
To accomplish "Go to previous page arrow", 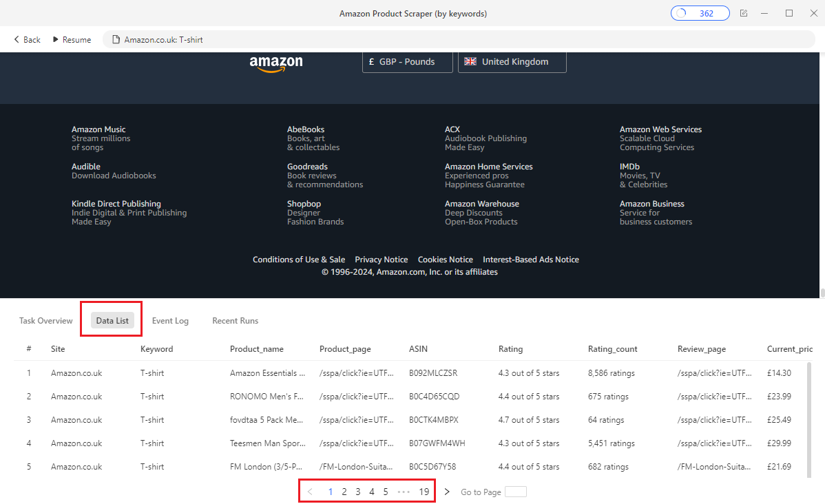I will pos(310,492).
